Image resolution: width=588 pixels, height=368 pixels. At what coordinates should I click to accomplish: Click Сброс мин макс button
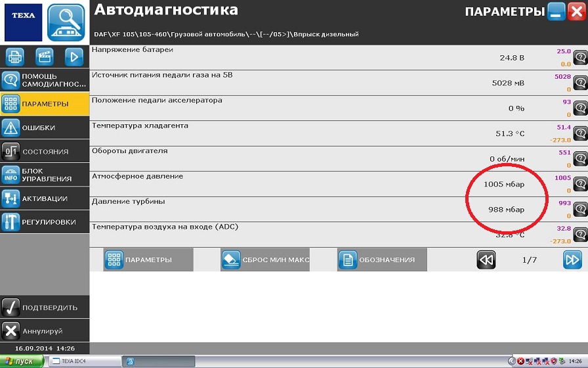[265, 260]
